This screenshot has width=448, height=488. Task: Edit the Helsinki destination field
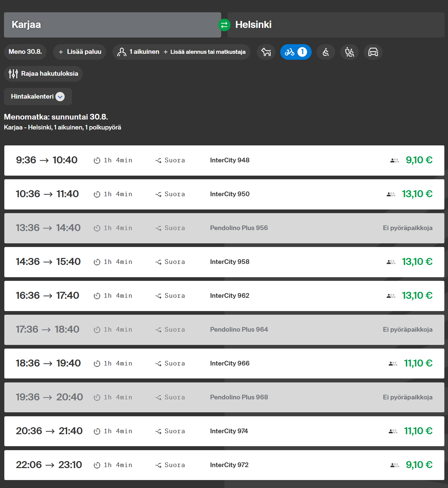click(x=336, y=25)
